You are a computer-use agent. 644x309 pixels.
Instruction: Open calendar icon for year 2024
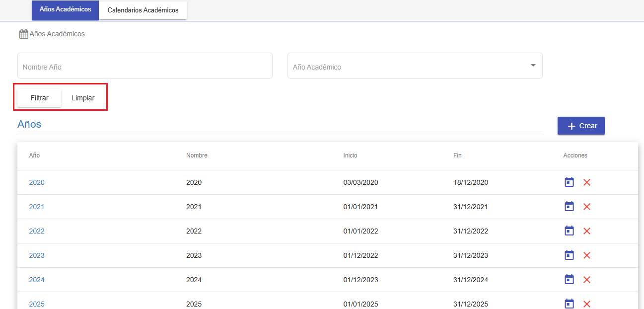point(569,280)
